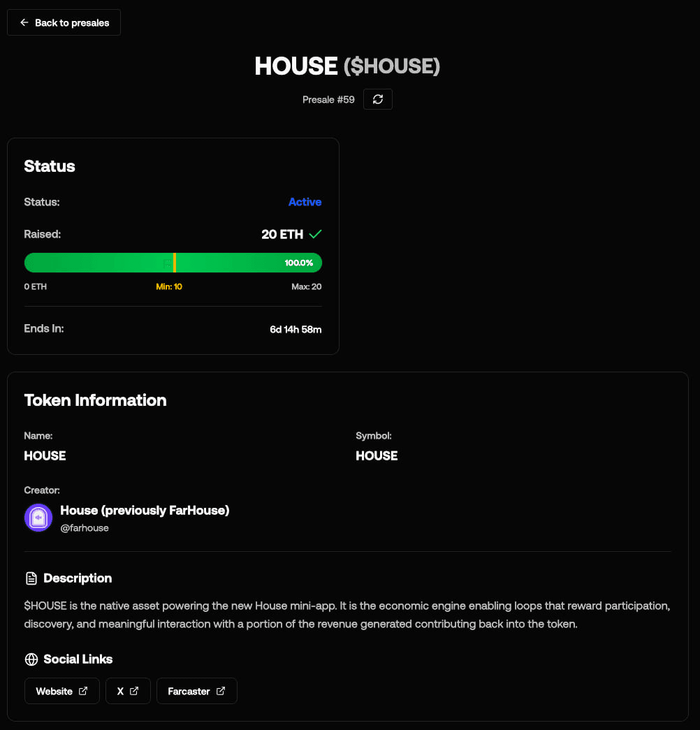
Task: Go back via the Back to presales label
Action: [x=72, y=22]
